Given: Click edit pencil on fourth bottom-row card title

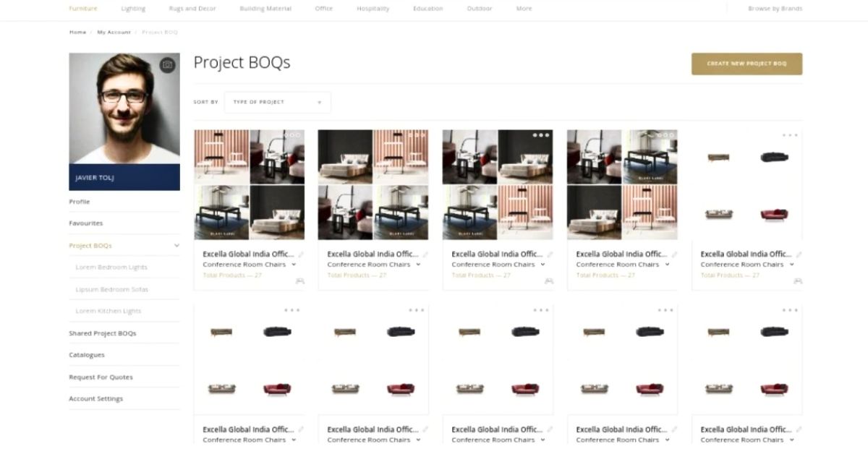Looking at the screenshot, I should pos(674,429).
